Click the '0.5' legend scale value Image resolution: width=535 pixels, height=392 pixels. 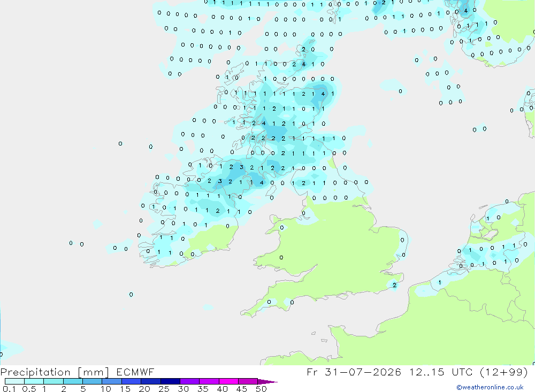pyautogui.click(x=29, y=389)
